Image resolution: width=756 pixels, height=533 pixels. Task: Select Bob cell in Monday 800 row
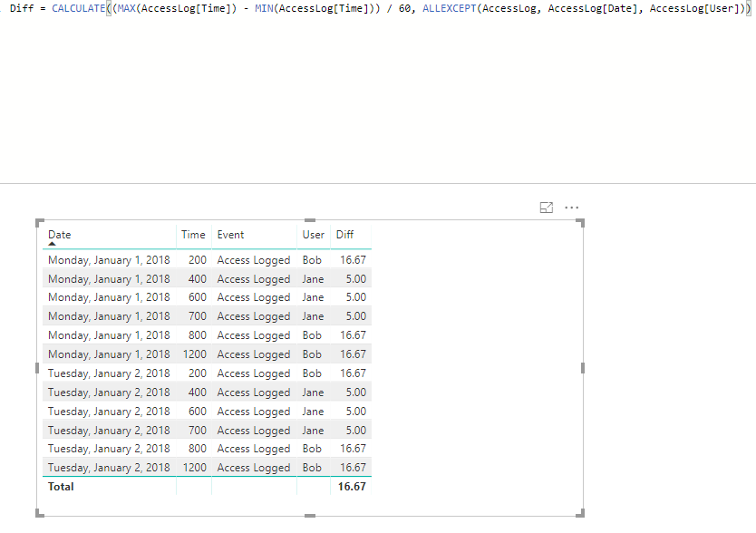click(x=312, y=335)
